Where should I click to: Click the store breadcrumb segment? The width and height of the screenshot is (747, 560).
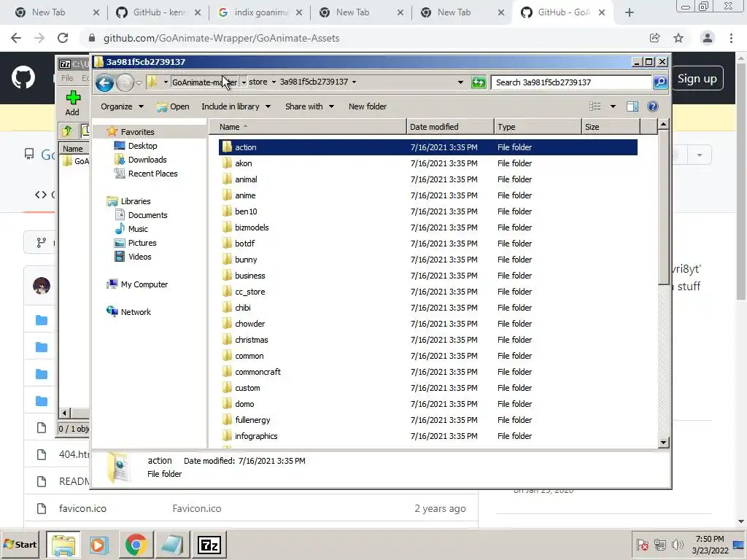(x=258, y=82)
